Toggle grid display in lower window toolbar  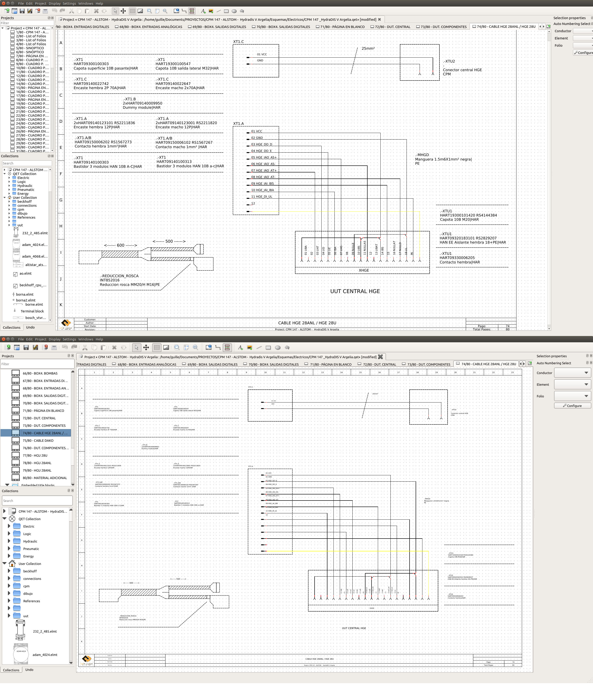[157, 347]
